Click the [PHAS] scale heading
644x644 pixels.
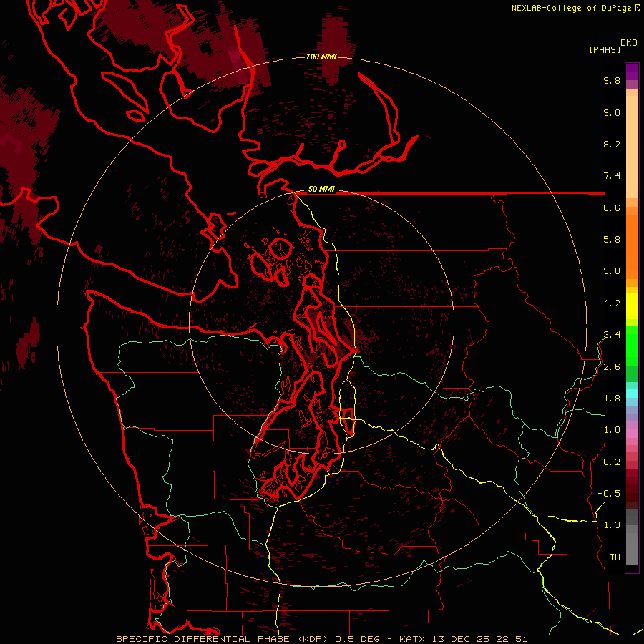click(x=605, y=49)
